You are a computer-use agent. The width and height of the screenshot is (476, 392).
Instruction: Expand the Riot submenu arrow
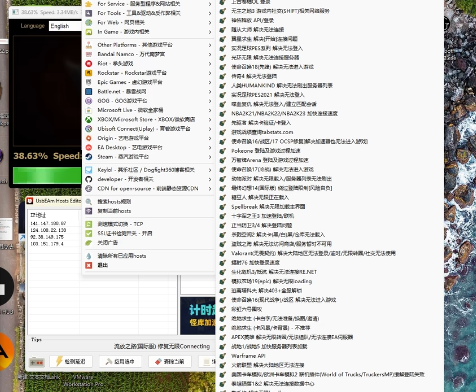click(210, 63)
